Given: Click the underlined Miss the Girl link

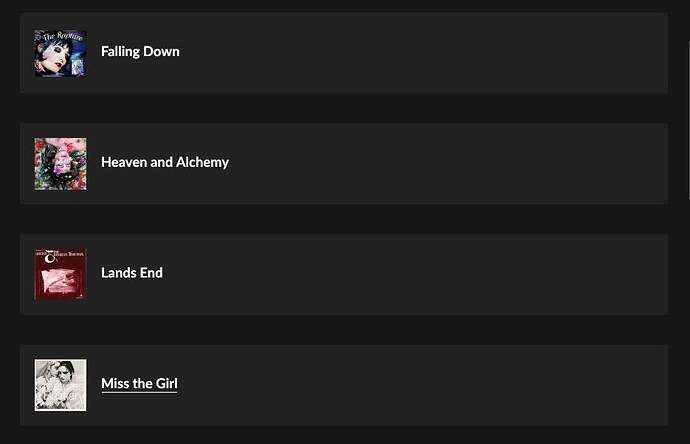Looking at the screenshot, I should click(139, 384).
